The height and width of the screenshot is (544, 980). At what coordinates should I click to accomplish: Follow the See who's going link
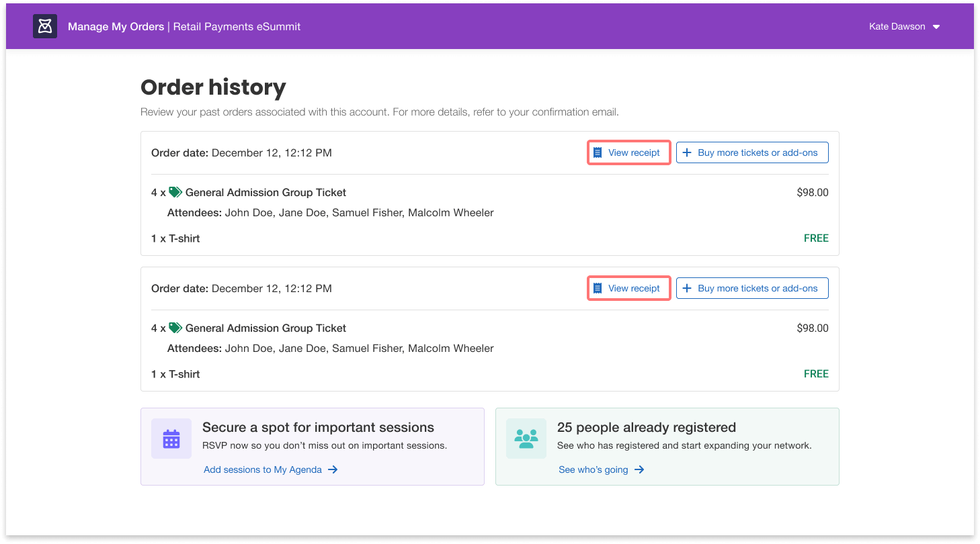pos(593,469)
